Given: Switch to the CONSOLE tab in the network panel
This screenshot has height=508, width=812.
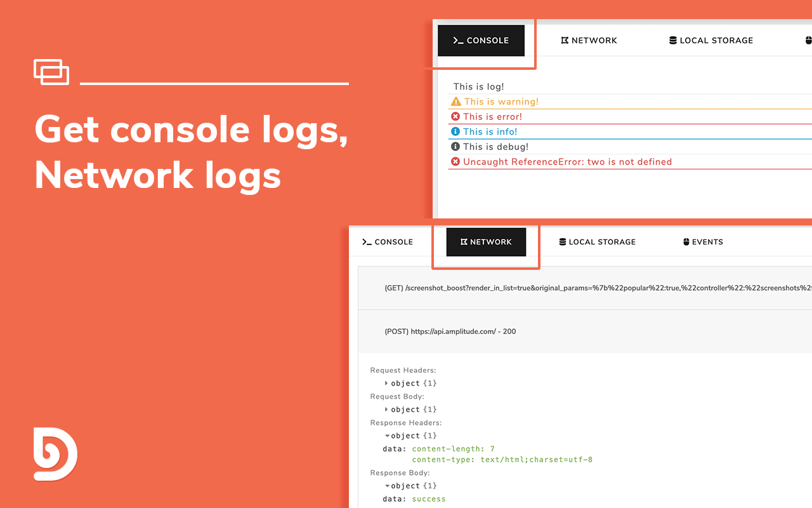Looking at the screenshot, I should pyautogui.click(x=388, y=242).
